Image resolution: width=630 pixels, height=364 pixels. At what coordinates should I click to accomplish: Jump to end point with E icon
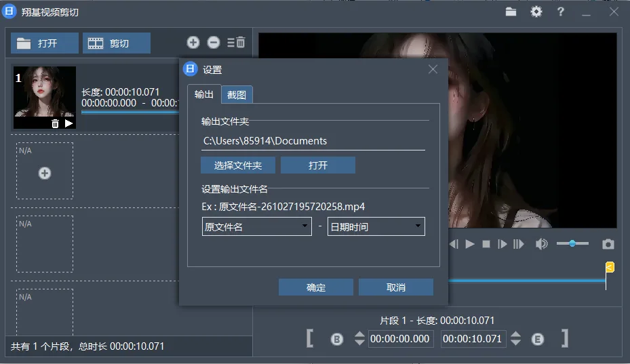click(x=538, y=340)
